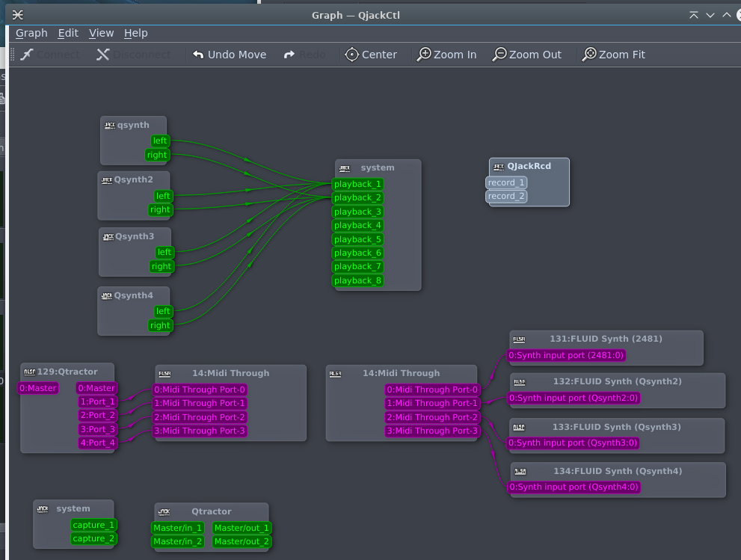This screenshot has width=741, height=560.
Task: Click the Connect toolbar icon
Action: [26, 55]
